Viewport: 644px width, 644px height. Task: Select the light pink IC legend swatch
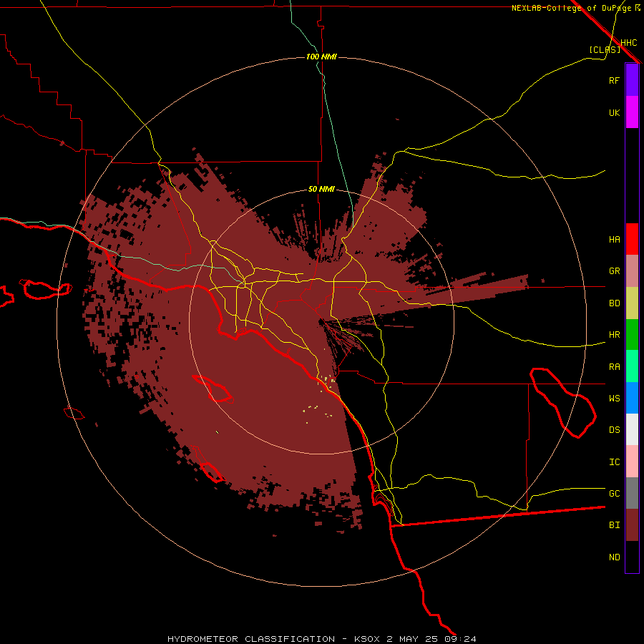[x=632, y=462]
